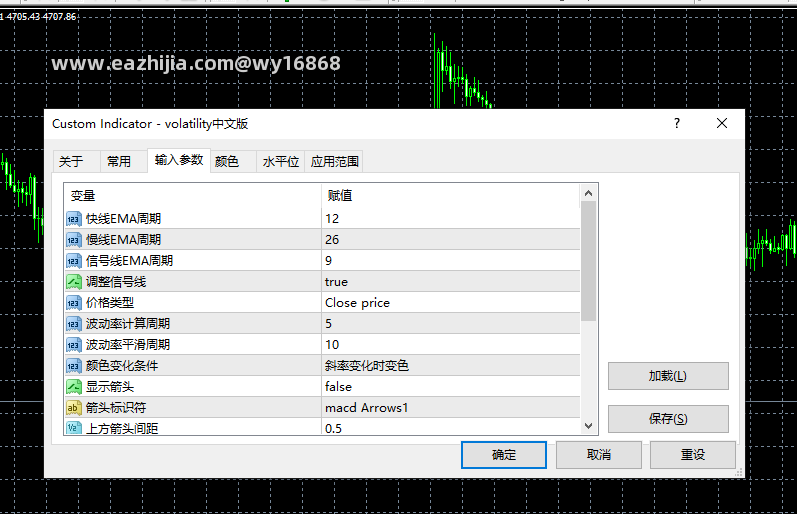Click the boolean icon beside 调整信号线
The image size is (797, 514).
(74, 282)
